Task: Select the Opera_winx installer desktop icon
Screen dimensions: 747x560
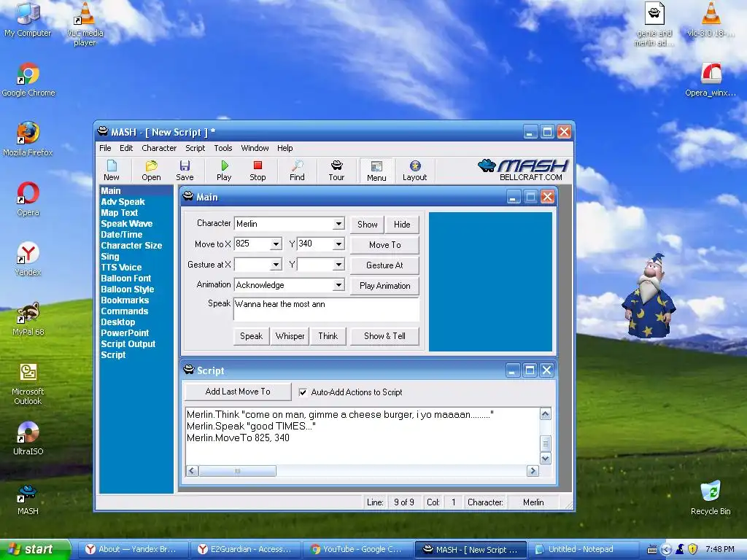Action: (711, 79)
